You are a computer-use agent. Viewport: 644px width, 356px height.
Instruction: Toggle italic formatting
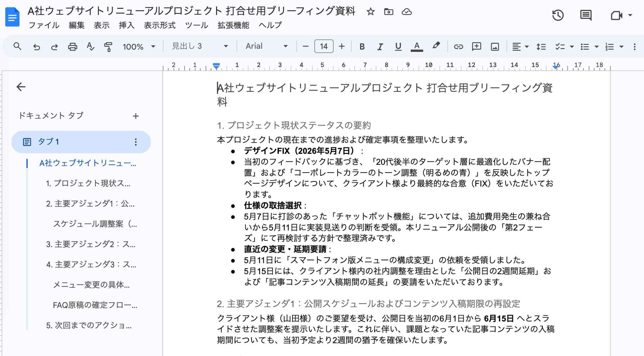pyautogui.click(x=380, y=47)
